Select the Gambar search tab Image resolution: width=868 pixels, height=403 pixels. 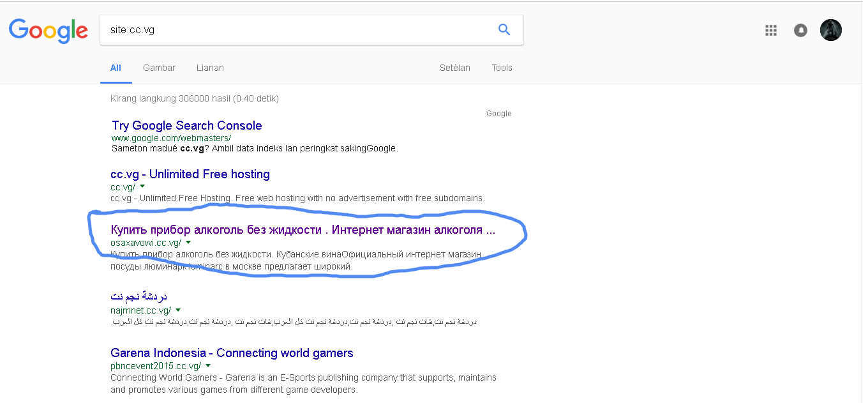point(159,68)
